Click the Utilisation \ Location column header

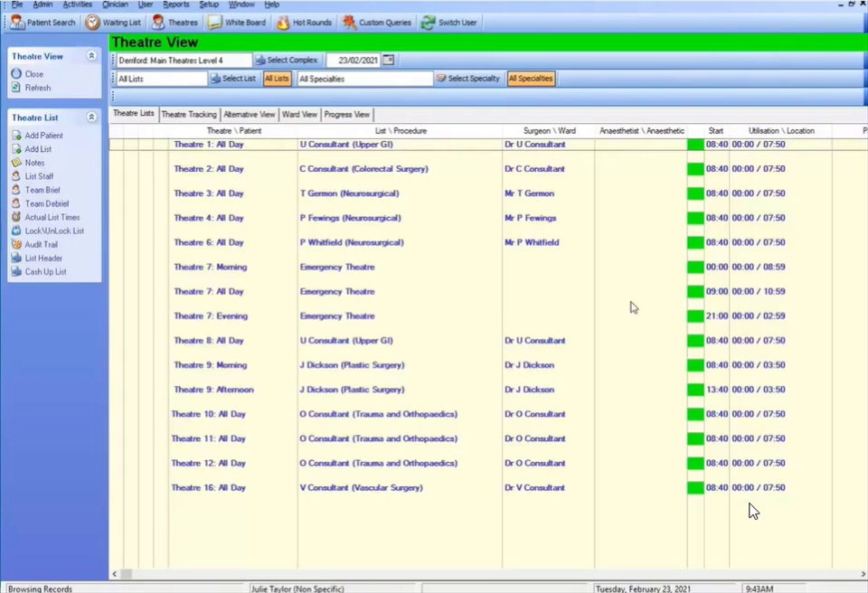[x=781, y=131]
